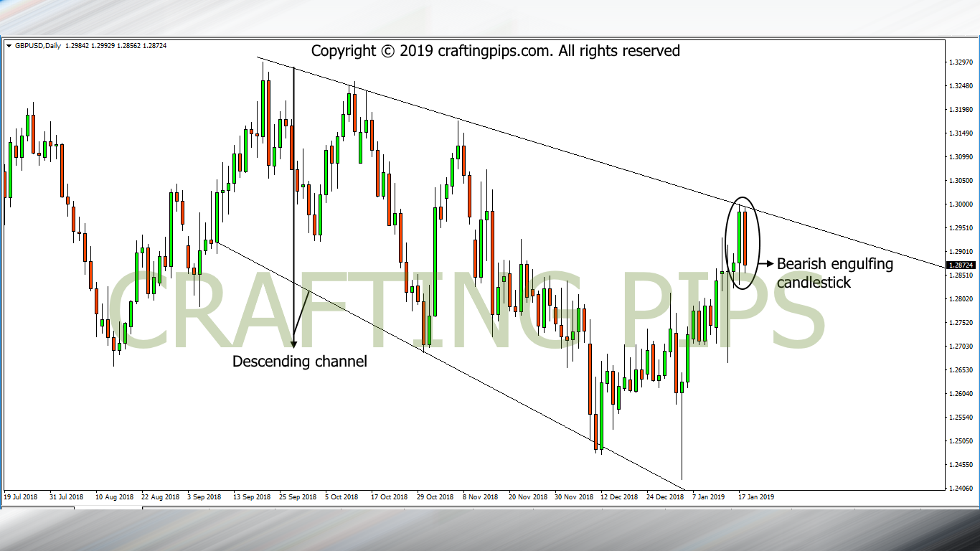Click price level 1.30000 on the axis
Image resolution: width=980 pixels, height=551 pixels.
click(960, 204)
